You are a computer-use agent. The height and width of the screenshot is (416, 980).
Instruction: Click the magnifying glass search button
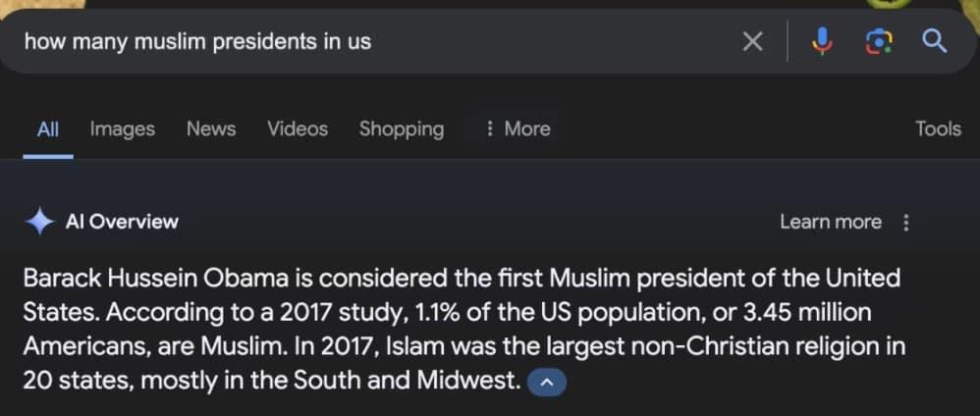coord(934,41)
